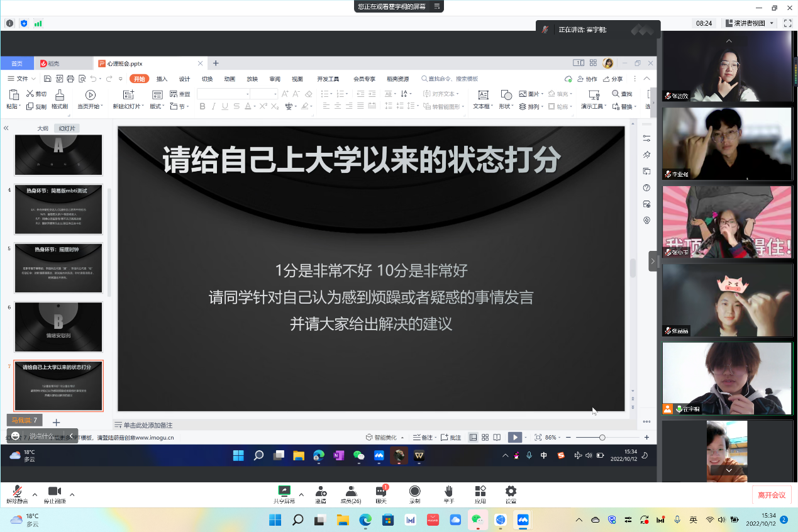Unmute the microphone
Screen dimensions: 798x532
pos(17,491)
